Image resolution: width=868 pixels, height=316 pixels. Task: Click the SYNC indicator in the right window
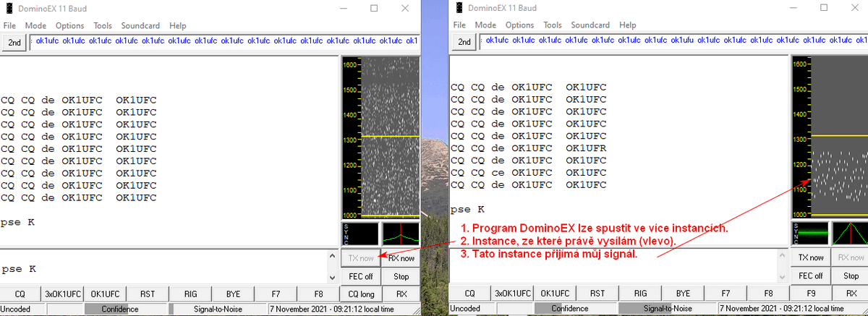click(809, 234)
